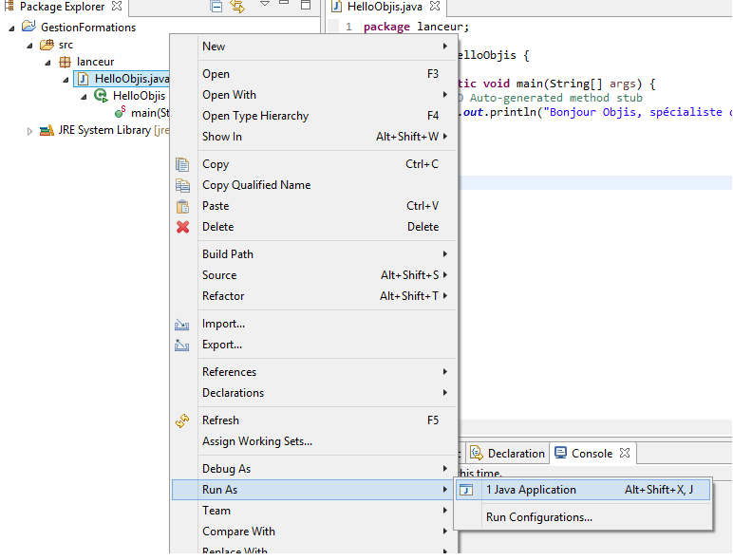Collapse the lanceur package node
733x560 pixels.
click(x=47, y=62)
